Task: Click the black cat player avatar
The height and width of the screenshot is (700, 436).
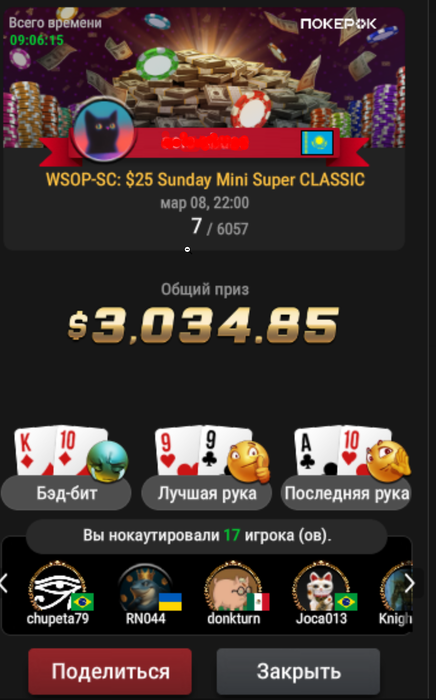Action: pos(104,130)
